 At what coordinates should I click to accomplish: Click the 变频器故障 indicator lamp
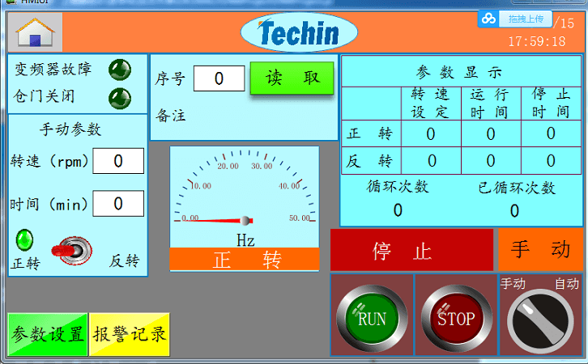120,70
